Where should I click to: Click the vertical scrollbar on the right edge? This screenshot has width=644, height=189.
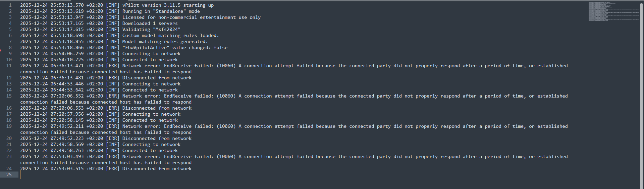(642, 94)
